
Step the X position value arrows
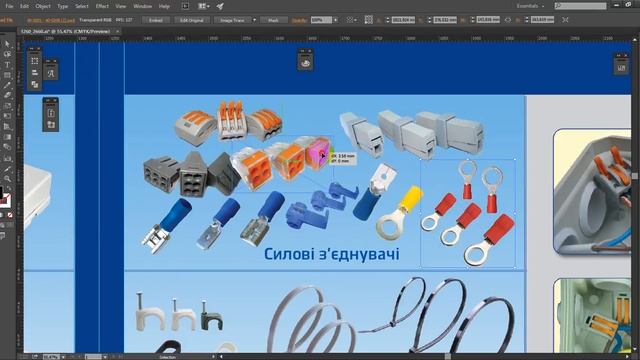pyautogui.click(x=388, y=20)
